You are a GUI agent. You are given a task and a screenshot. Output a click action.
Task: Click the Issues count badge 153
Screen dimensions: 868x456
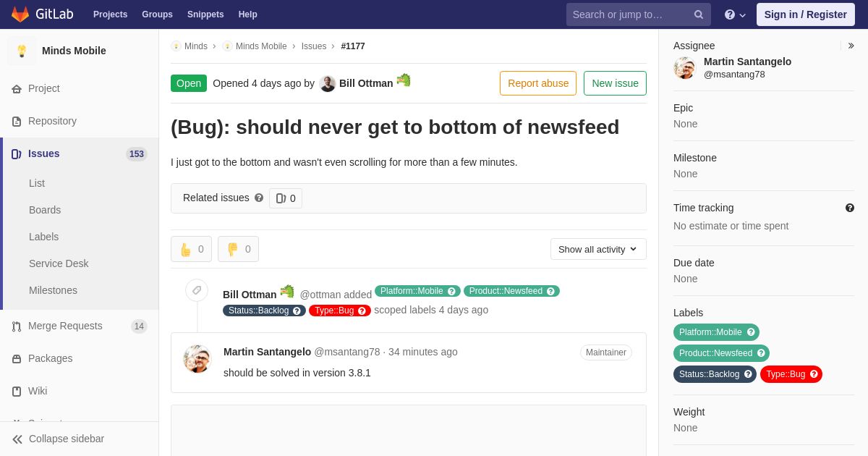[137, 154]
